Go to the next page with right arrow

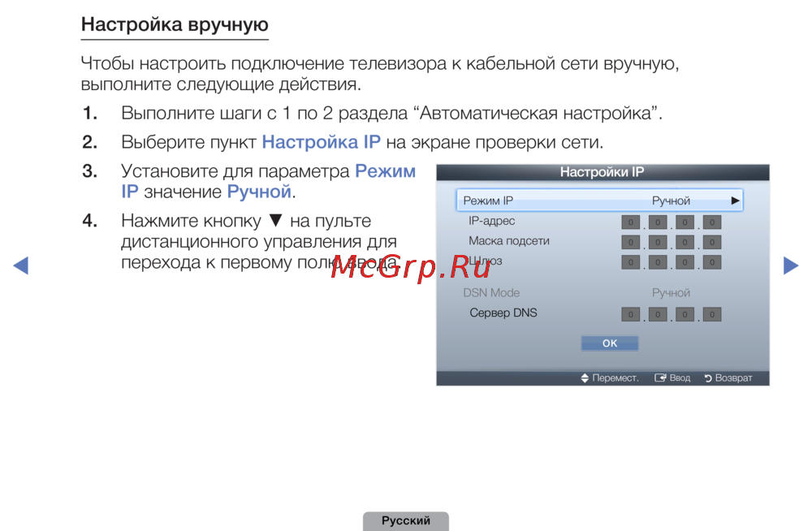click(790, 265)
